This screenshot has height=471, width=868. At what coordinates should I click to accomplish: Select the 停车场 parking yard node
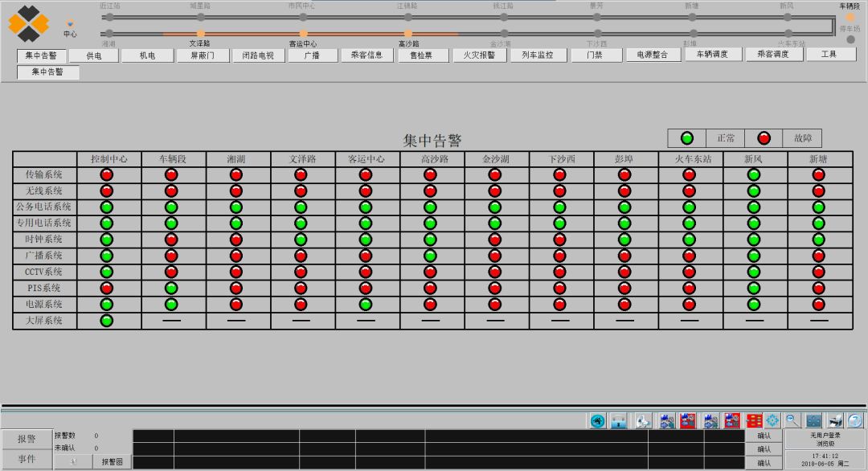pos(851,39)
